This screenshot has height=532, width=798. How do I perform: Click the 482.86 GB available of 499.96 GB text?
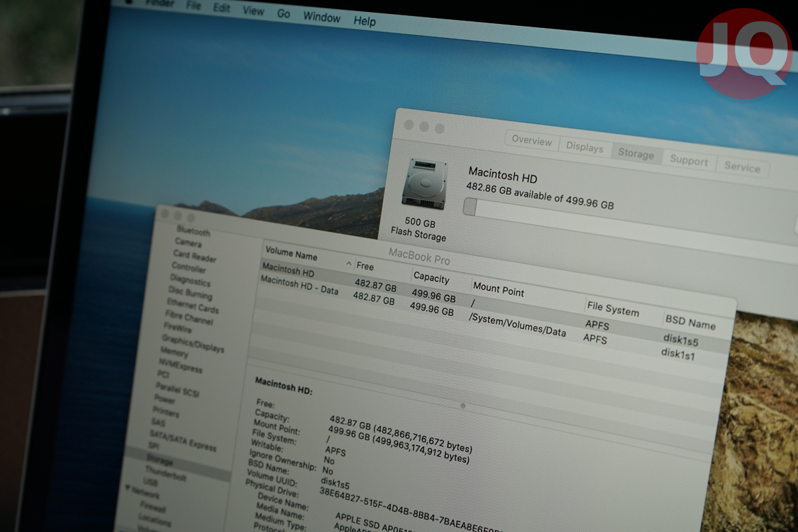coord(539,196)
